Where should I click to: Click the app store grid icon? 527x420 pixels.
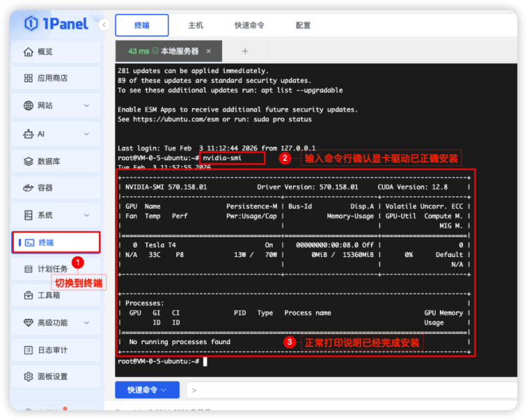(29, 78)
